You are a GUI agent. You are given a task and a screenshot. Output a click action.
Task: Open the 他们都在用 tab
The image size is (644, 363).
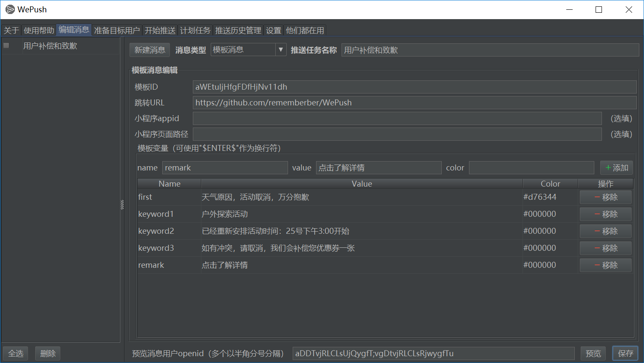click(x=305, y=30)
